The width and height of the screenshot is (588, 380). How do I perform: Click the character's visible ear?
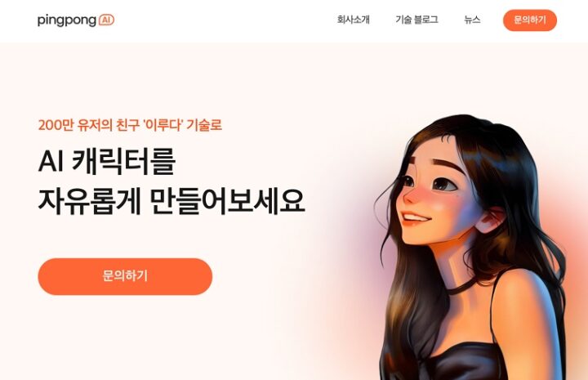click(489, 220)
